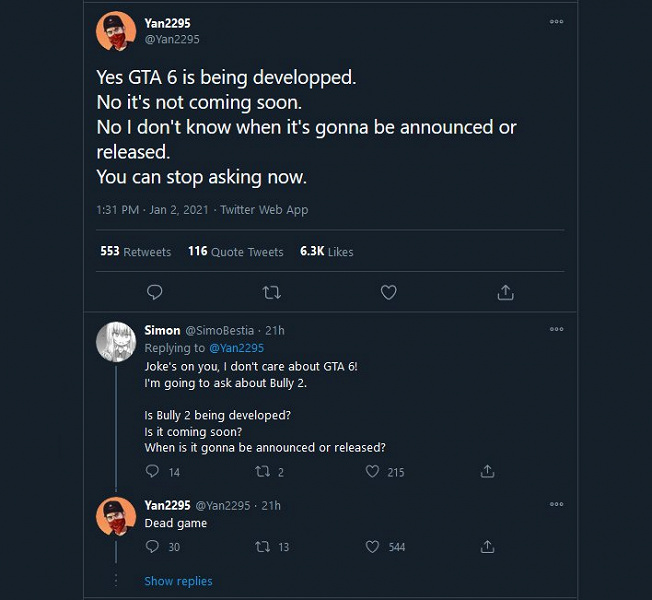This screenshot has width=652, height=600.
Task: Reply to the "Dead game" tweet
Action: 152,547
